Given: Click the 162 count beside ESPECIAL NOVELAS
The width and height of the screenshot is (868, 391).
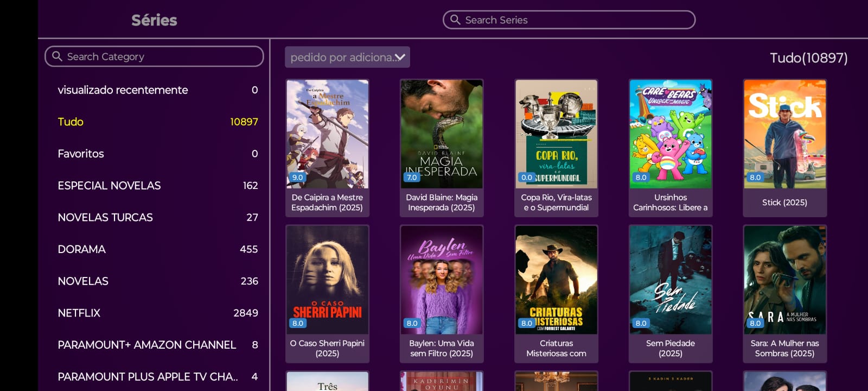Looking at the screenshot, I should click(x=250, y=185).
